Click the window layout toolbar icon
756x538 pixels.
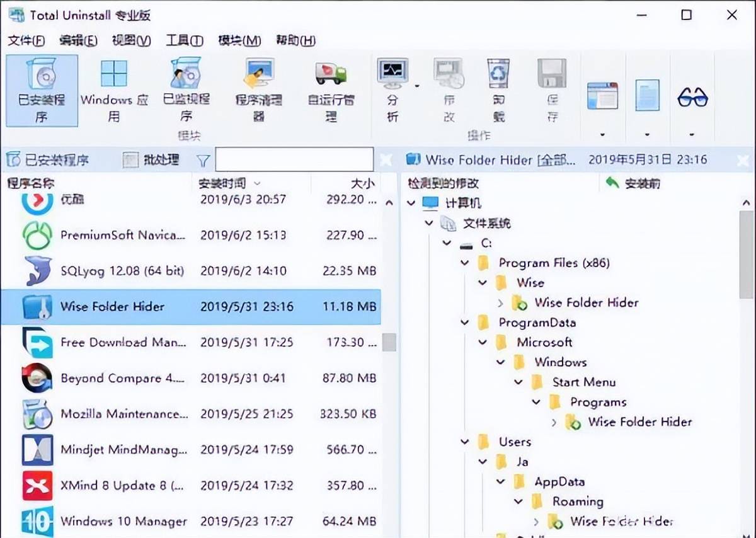pyautogui.click(x=602, y=96)
